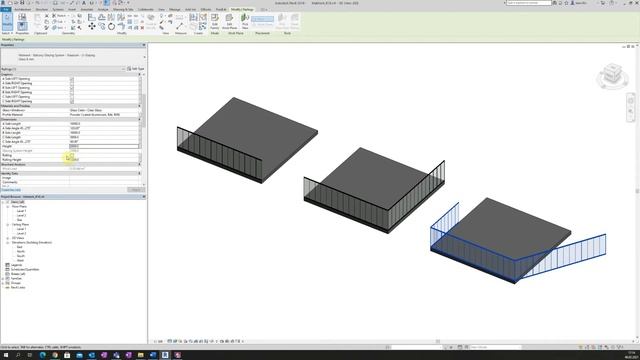
Task: Collapse the Floor Plans tree node
Action: click(8, 207)
